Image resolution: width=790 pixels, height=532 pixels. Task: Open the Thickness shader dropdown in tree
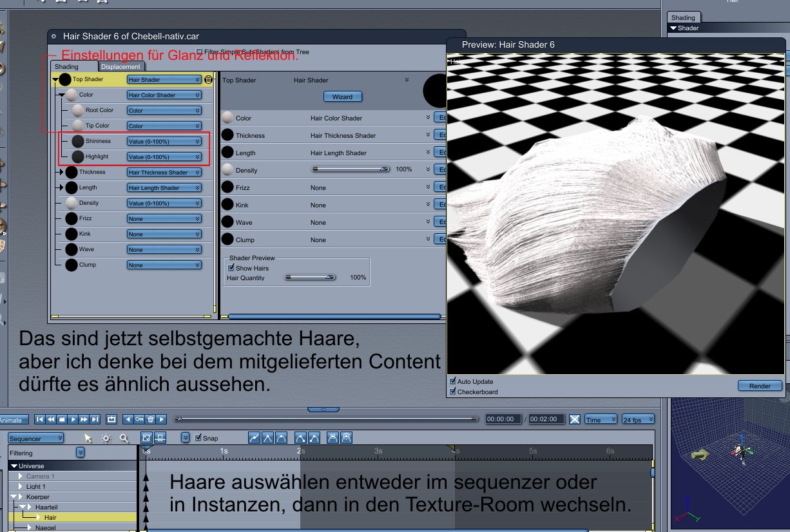tap(164, 173)
